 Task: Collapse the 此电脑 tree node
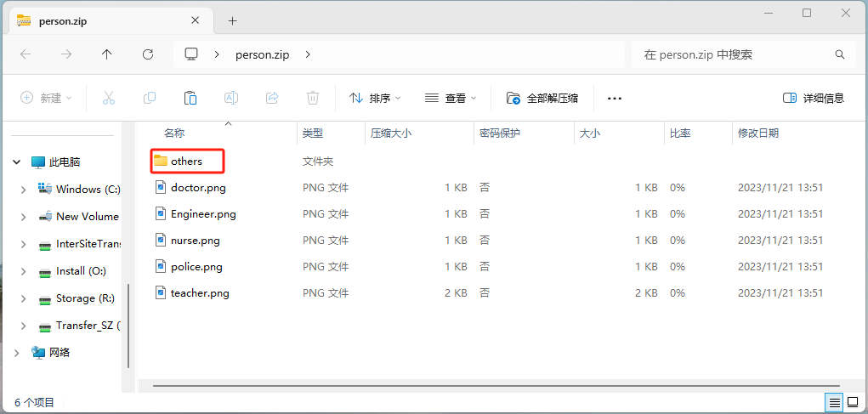(x=16, y=162)
